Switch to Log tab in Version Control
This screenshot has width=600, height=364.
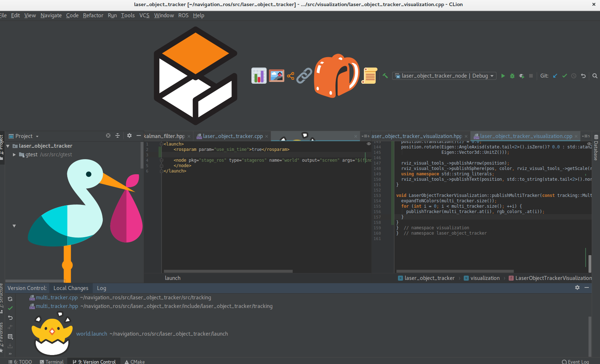click(101, 288)
